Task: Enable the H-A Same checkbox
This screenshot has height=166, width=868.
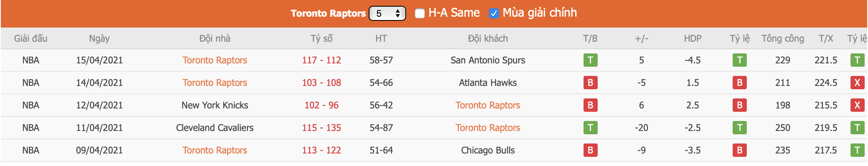Action: click(x=420, y=13)
